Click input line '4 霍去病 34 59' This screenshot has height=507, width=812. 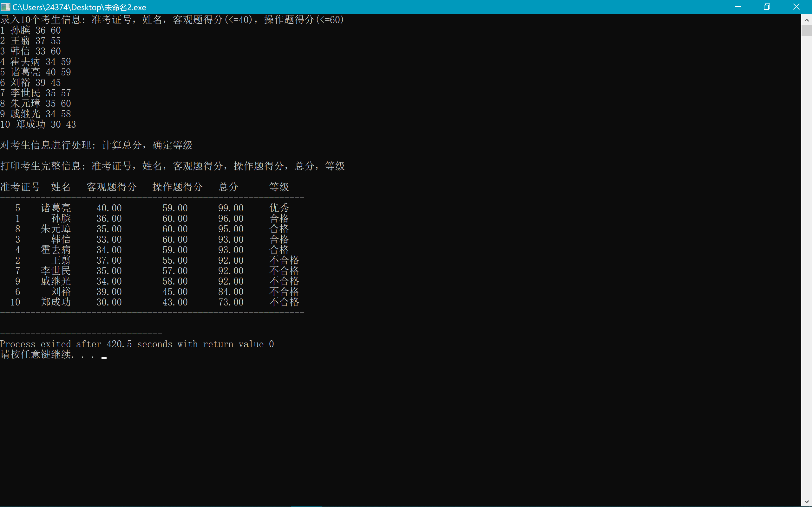[36, 62]
